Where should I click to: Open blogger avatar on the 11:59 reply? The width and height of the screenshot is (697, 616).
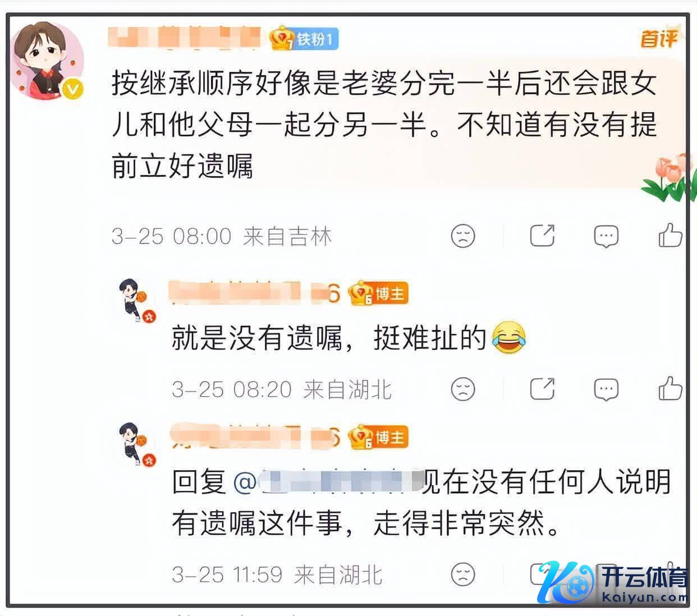[137, 444]
